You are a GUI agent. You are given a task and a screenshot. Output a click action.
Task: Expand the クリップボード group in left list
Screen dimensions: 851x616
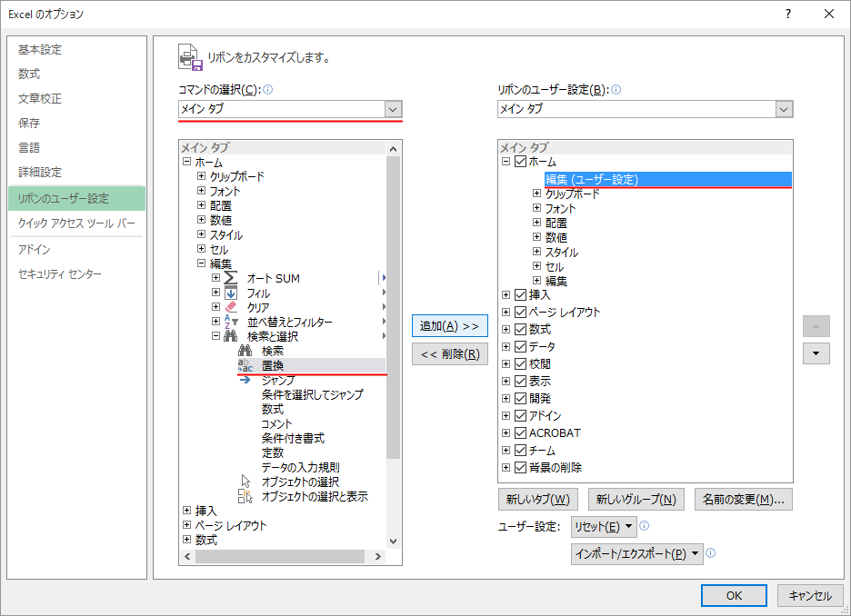202,177
